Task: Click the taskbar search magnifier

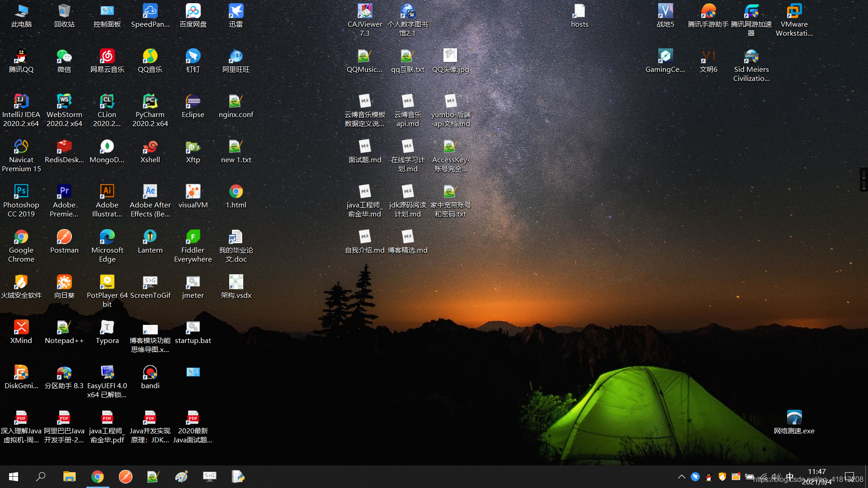Action: tap(41, 477)
